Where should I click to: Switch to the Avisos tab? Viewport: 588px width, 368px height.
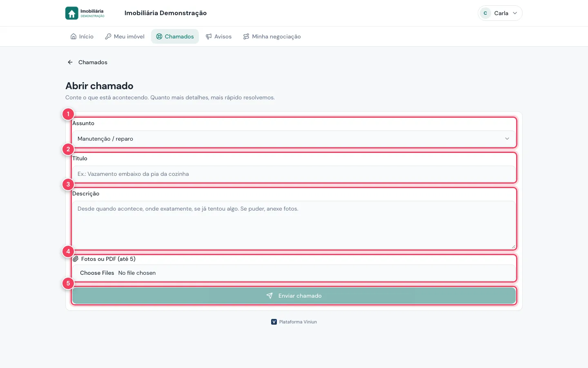[218, 36]
